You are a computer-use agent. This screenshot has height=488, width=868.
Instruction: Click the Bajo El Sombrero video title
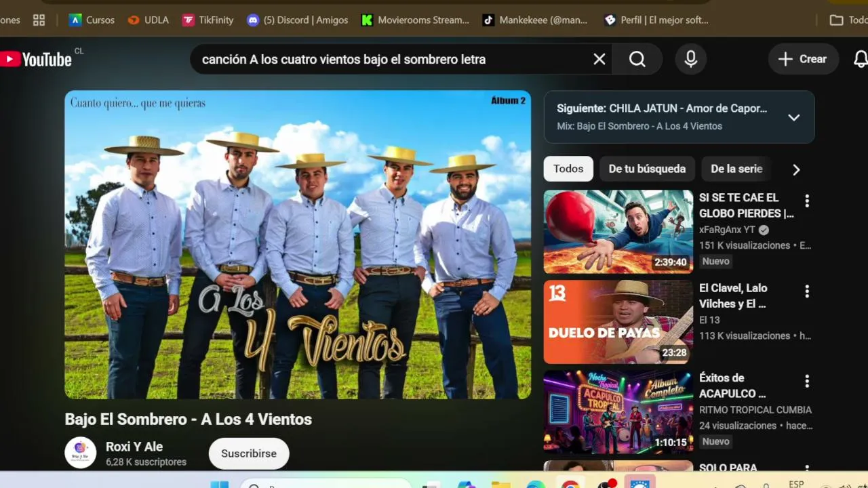pyautogui.click(x=189, y=420)
